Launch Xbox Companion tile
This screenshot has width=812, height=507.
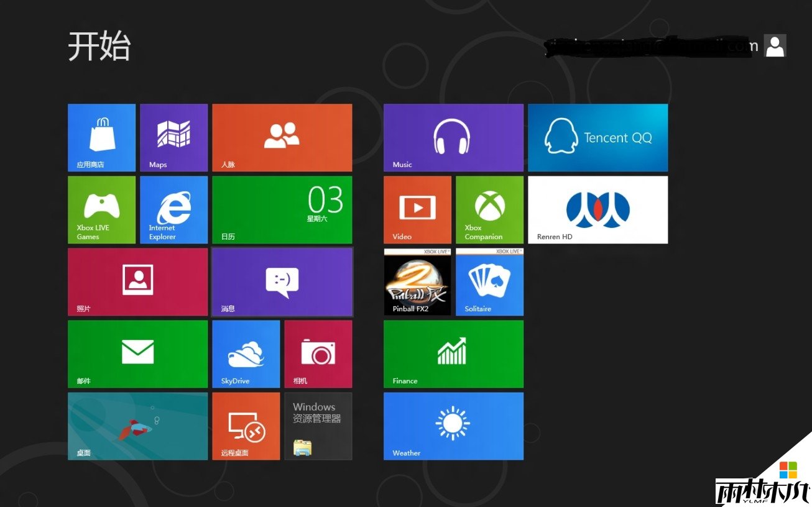489,209
